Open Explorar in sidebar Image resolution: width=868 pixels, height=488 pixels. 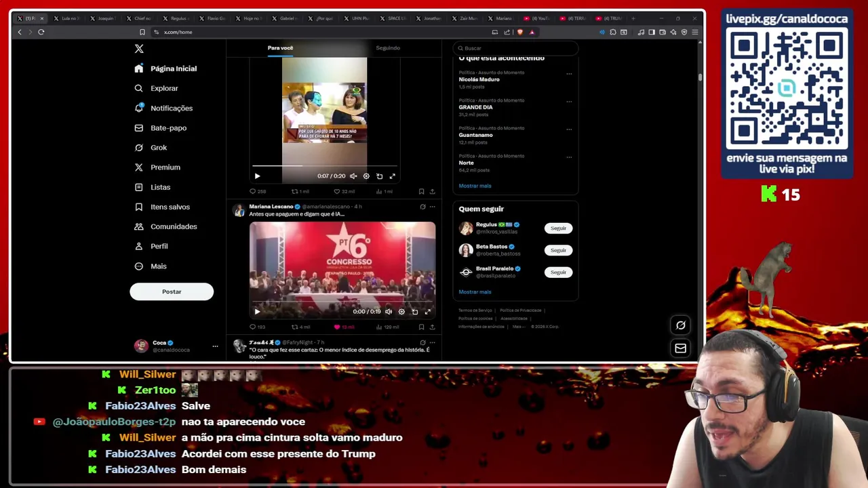tap(157, 88)
